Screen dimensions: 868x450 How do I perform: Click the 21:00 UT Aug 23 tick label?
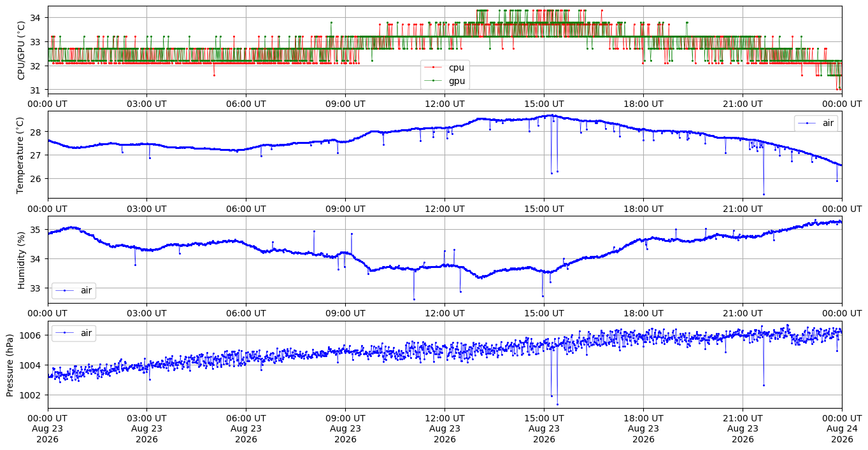[743, 428]
